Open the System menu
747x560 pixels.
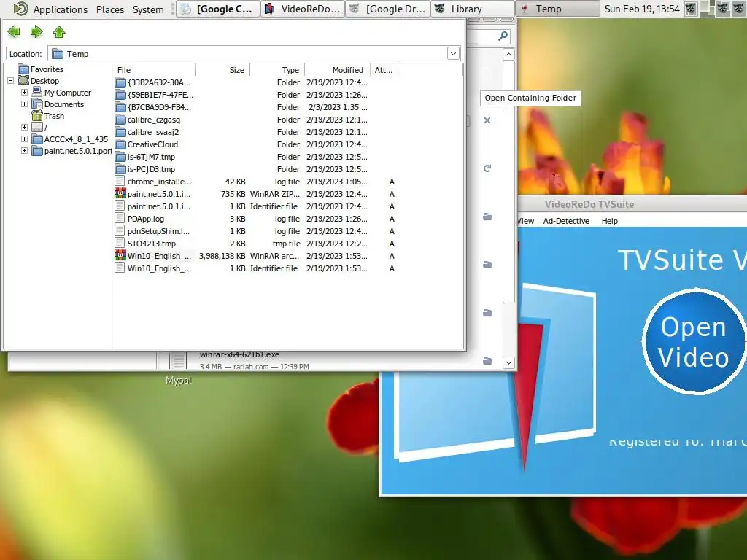(148, 9)
